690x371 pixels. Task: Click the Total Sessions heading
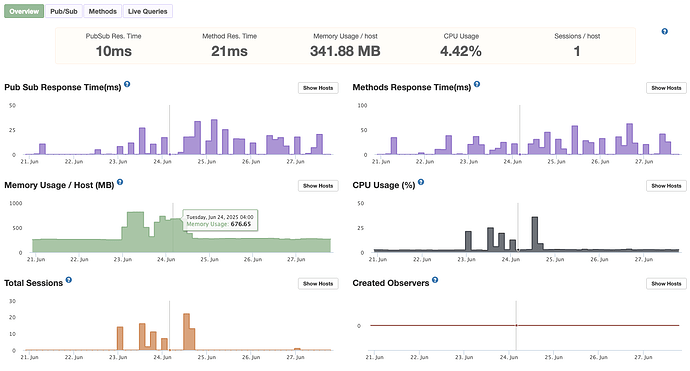point(33,283)
